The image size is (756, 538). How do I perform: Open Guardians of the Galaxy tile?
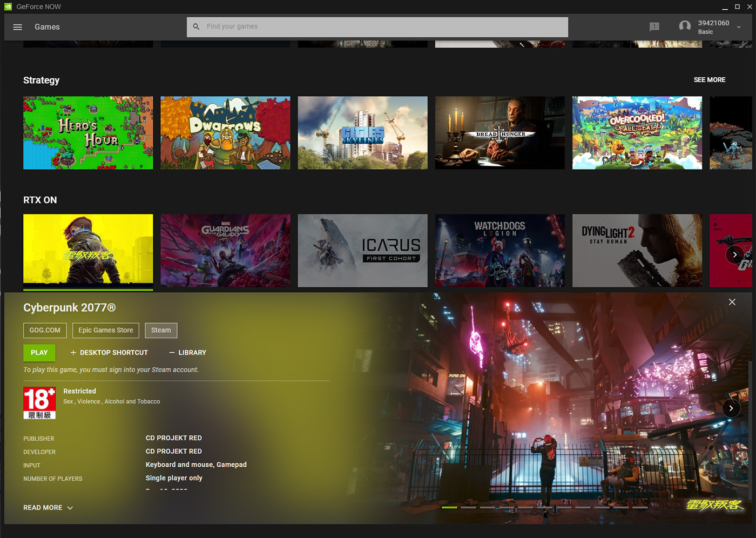(225, 250)
